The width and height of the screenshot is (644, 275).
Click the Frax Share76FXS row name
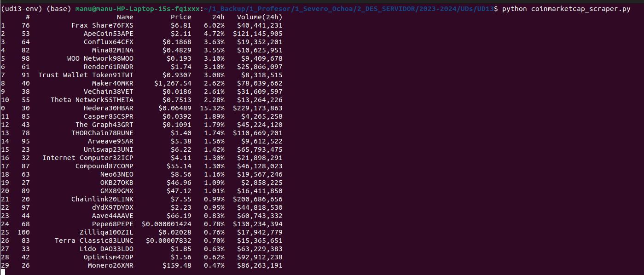click(102, 25)
